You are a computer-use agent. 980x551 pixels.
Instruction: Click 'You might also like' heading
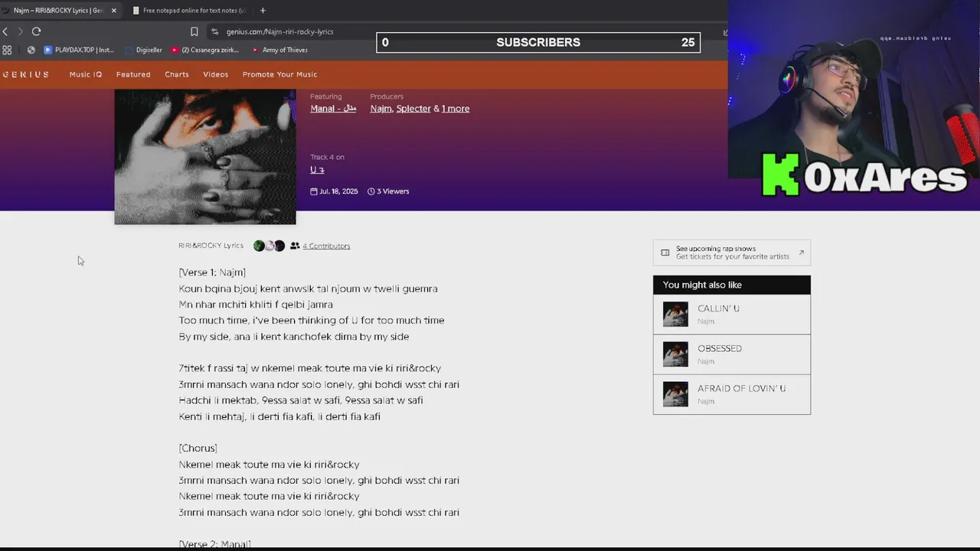[702, 285]
